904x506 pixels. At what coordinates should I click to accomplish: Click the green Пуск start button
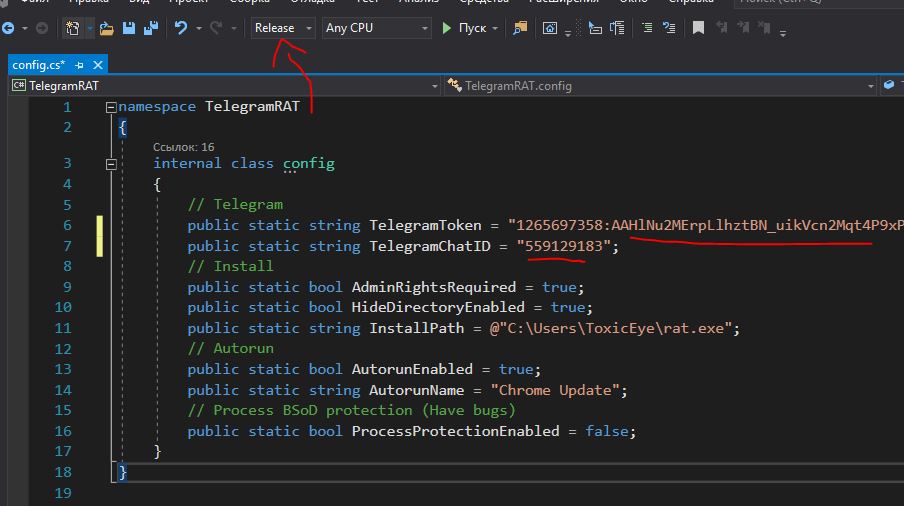[x=465, y=28]
